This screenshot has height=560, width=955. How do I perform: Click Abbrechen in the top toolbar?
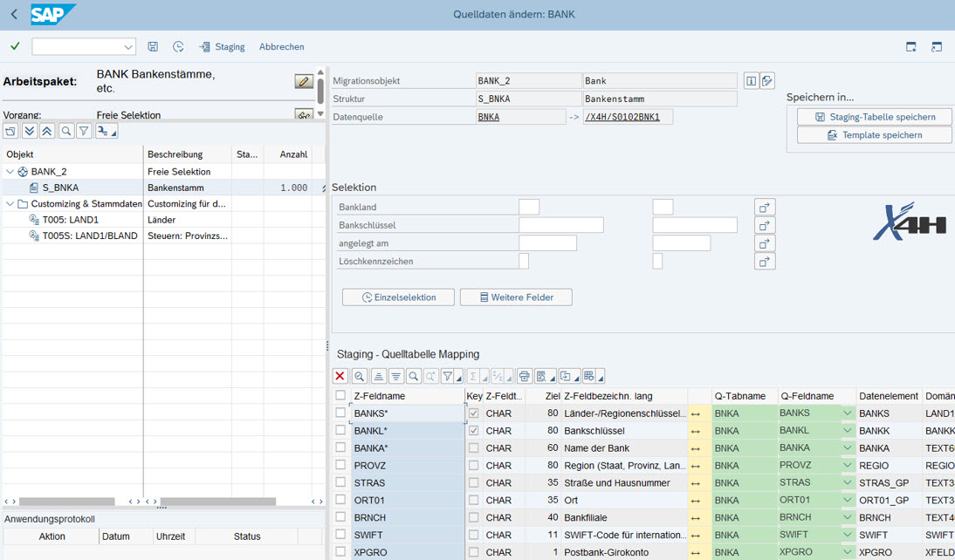[x=281, y=47]
